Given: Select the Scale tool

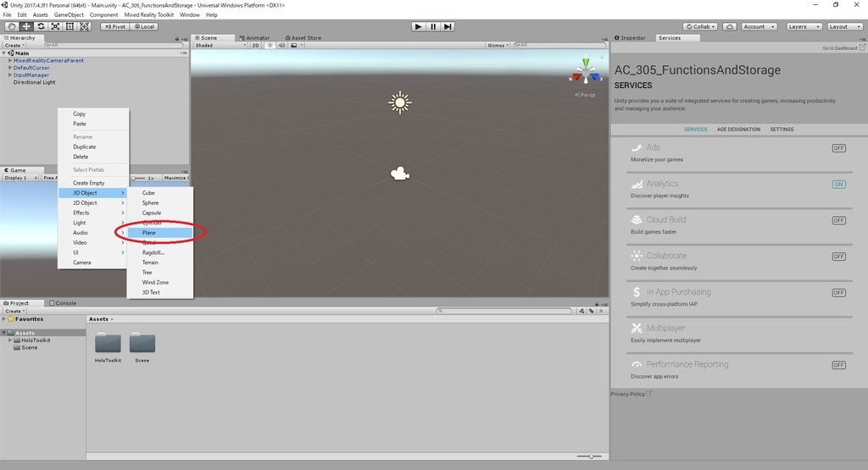Looking at the screenshot, I should point(55,26).
